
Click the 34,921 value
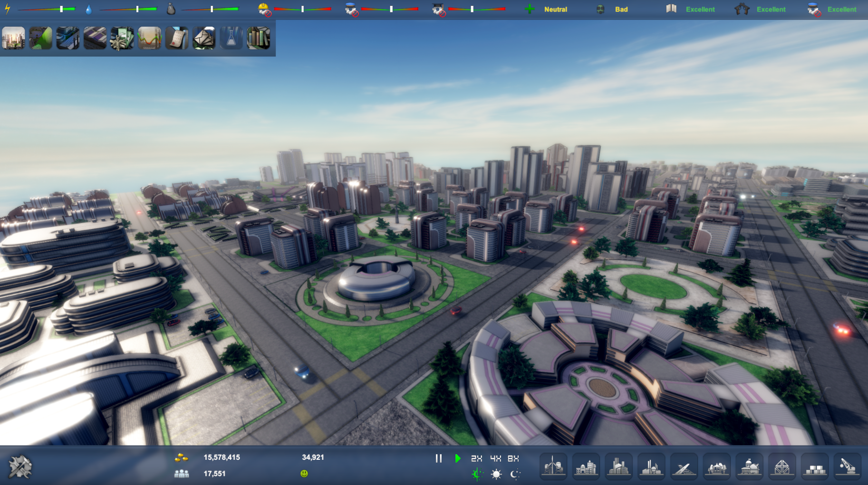pyautogui.click(x=313, y=457)
